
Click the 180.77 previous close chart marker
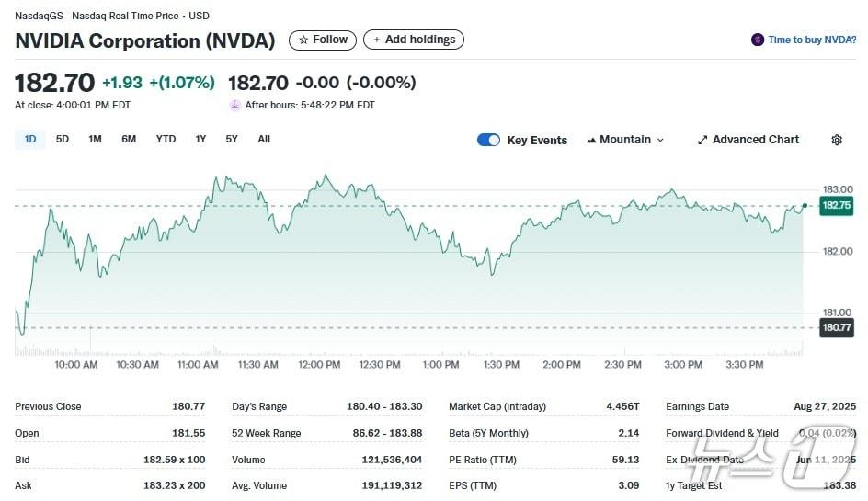pos(836,327)
